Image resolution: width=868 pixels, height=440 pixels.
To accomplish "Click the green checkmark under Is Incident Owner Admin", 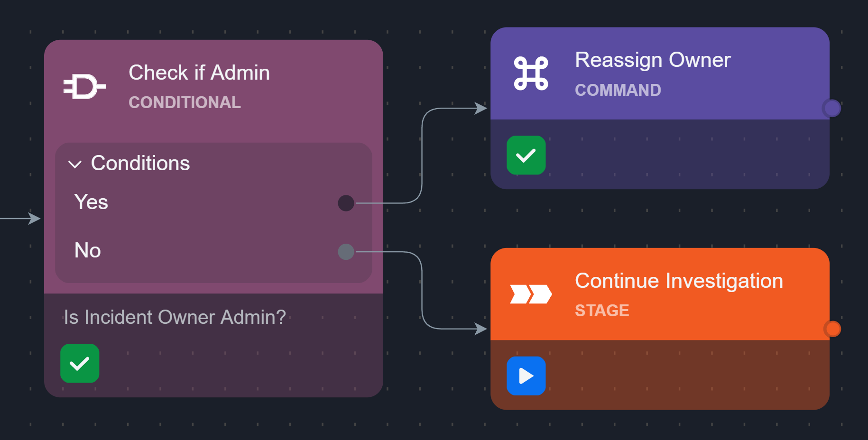I will 80,364.
